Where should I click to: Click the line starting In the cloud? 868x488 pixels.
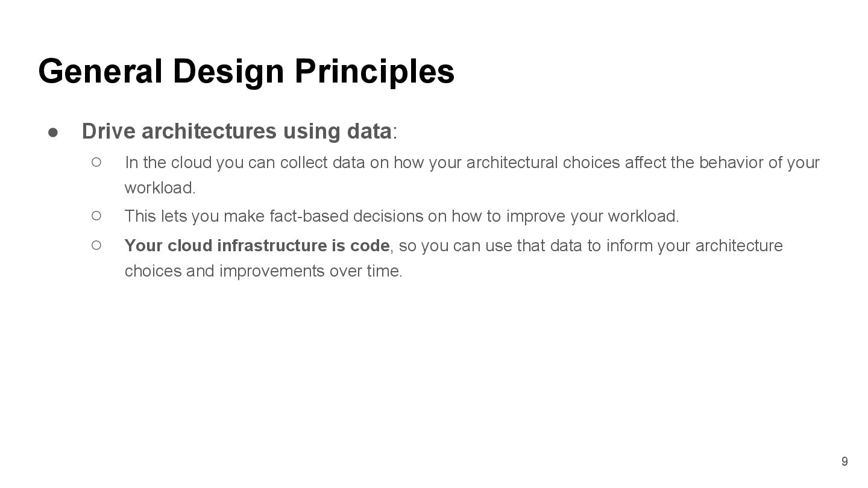(471, 163)
